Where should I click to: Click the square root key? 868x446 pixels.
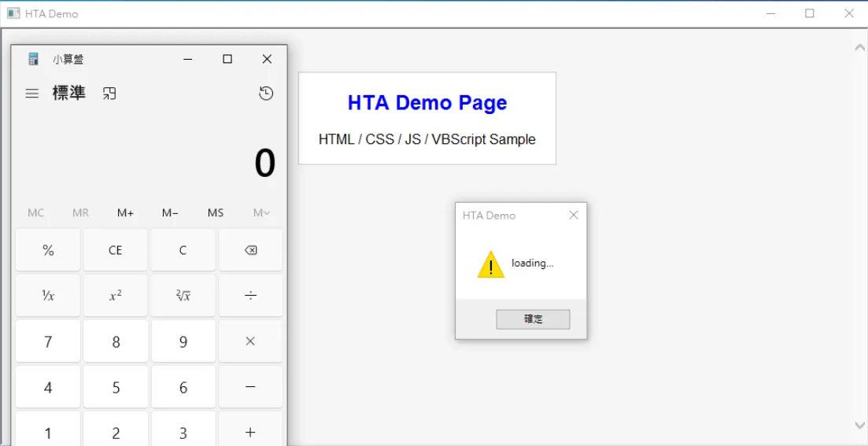pos(183,296)
